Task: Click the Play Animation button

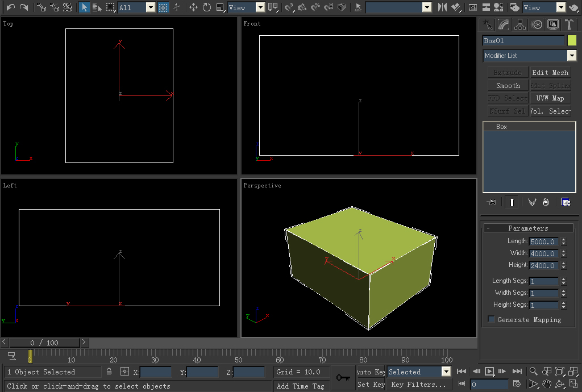Action: click(x=489, y=372)
